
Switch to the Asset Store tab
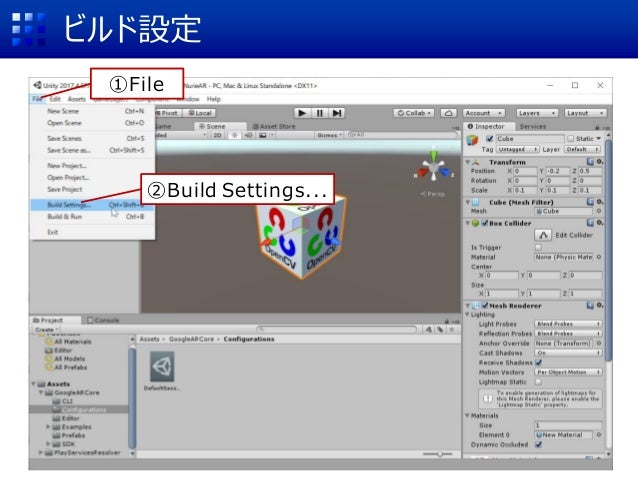[x=274, y=127]
